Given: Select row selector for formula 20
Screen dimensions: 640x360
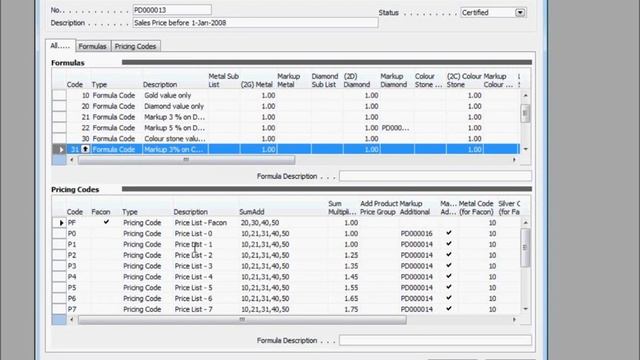Looking at the screenshot, I should 59,106.
